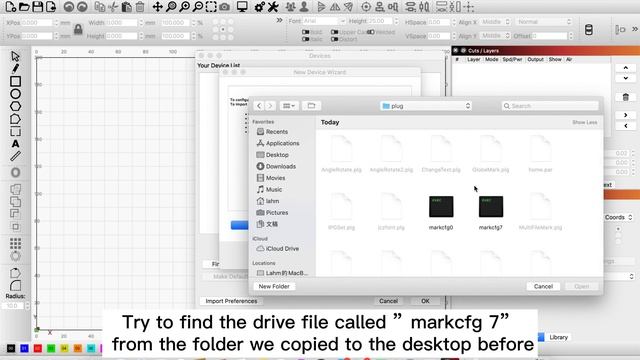Click Cancel in the file dialog
This screenshot has height=360, width=640.
tap(543, 287)
